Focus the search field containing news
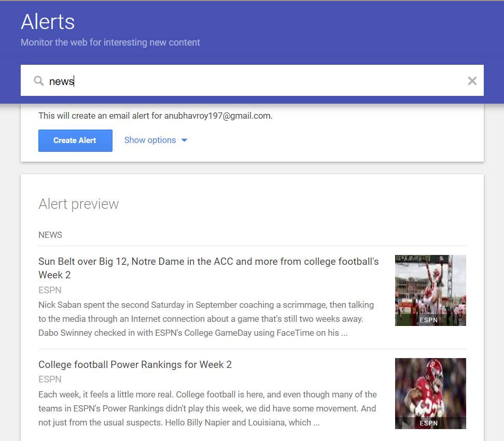504x441 pixels. point(252,80)
